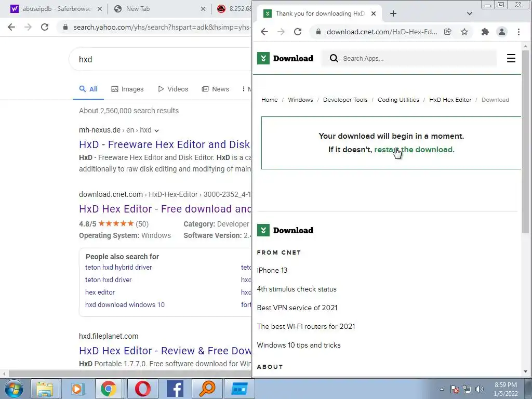
Task: Open the iPhone 13 link
Action: pyautogui.click(x=272, y=270)
